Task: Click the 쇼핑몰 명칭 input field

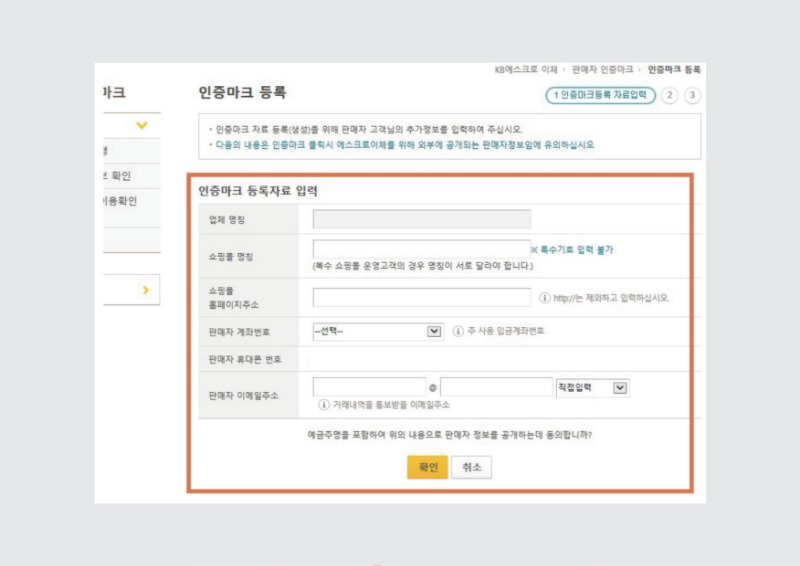Action: point(421,249)
